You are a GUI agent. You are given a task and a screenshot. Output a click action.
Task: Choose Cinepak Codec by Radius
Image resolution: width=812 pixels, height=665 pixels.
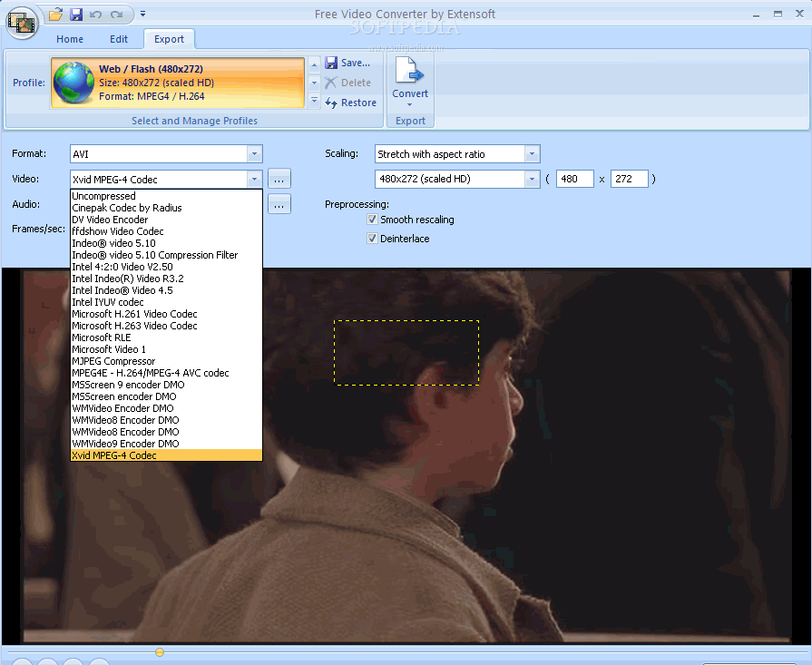click(166, 208)
